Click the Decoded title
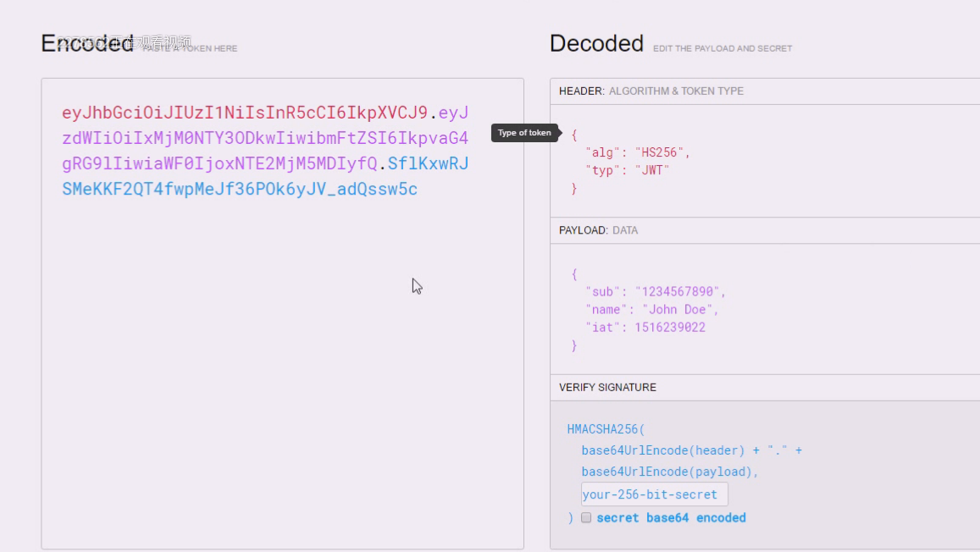Viewport: 980px width, 552px height. [x=596, y=44]
